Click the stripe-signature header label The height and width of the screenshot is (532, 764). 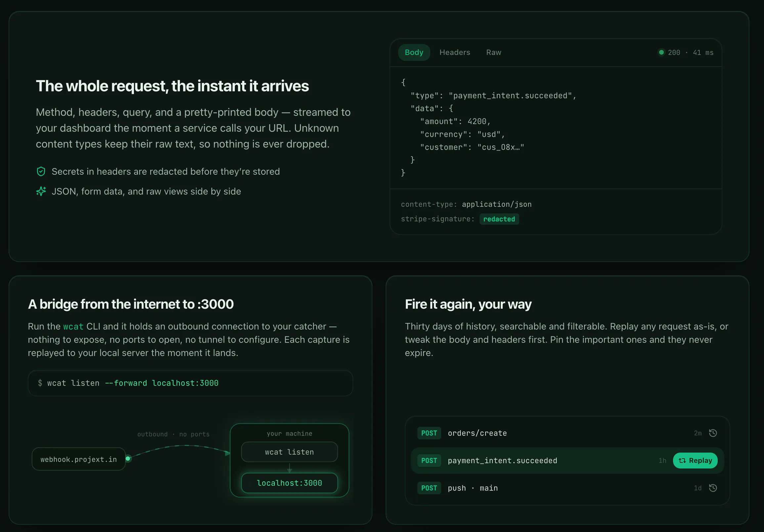(437, 219)
